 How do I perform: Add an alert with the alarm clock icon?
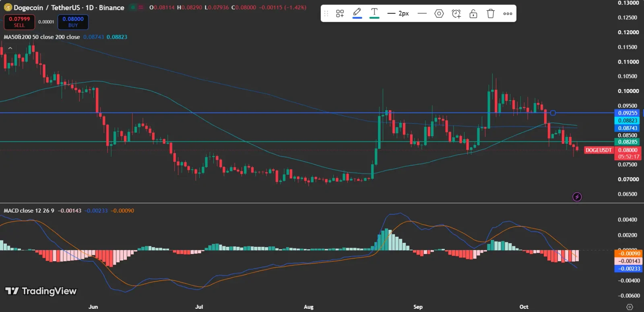coord(456,14)
